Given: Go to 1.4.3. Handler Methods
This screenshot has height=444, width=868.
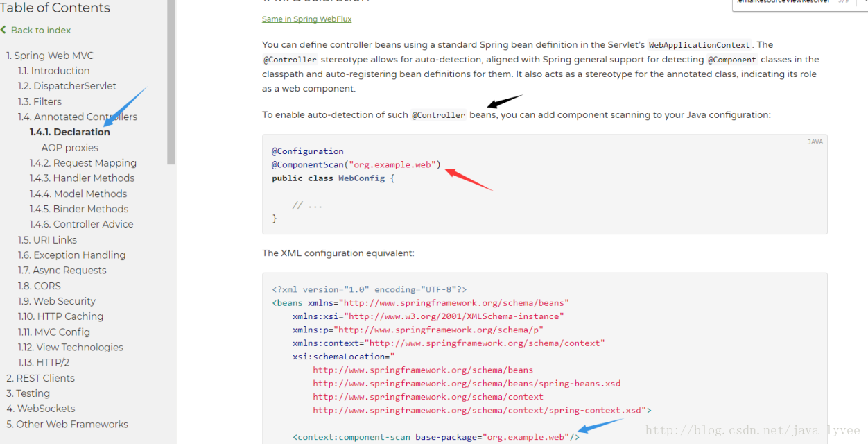Looking at the screenshot, I should [x=82, y=178].
